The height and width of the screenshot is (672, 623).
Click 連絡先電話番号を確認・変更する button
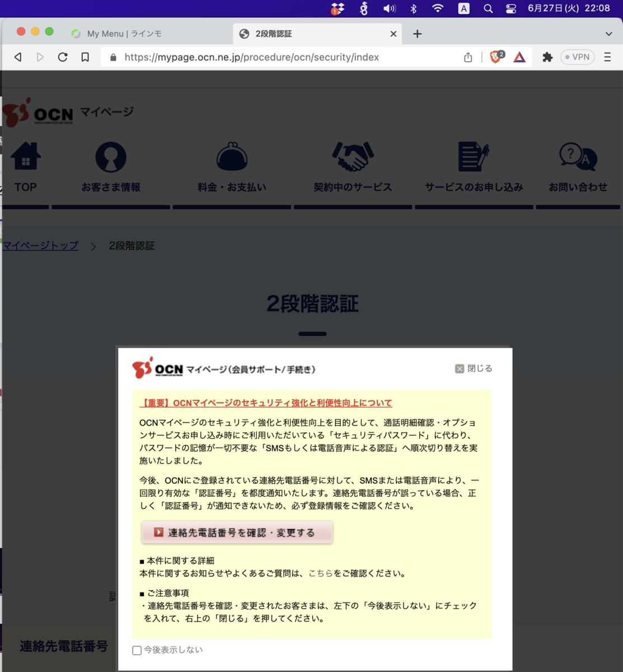click(237, 533)
